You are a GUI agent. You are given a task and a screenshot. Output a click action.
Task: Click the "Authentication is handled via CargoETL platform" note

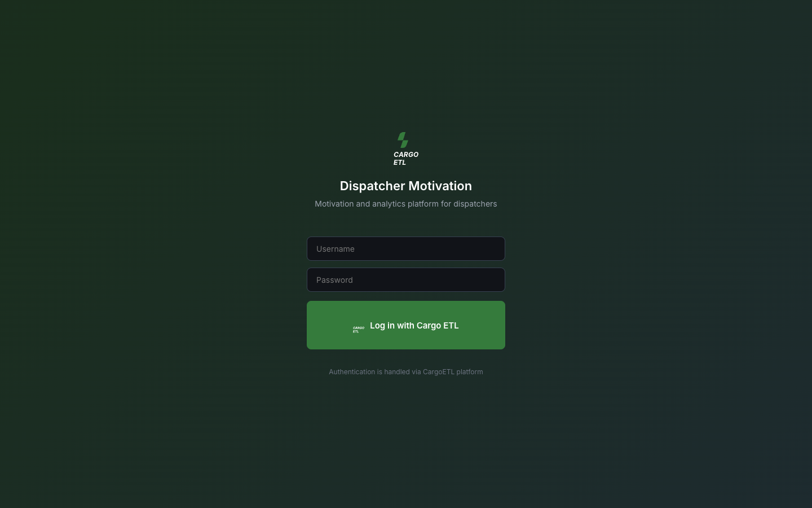406,372
